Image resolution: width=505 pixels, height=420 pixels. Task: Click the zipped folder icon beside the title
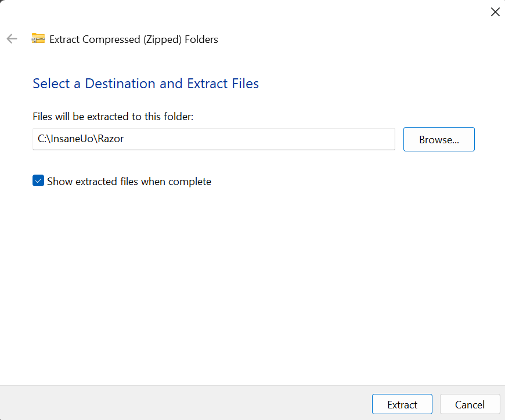38,39
